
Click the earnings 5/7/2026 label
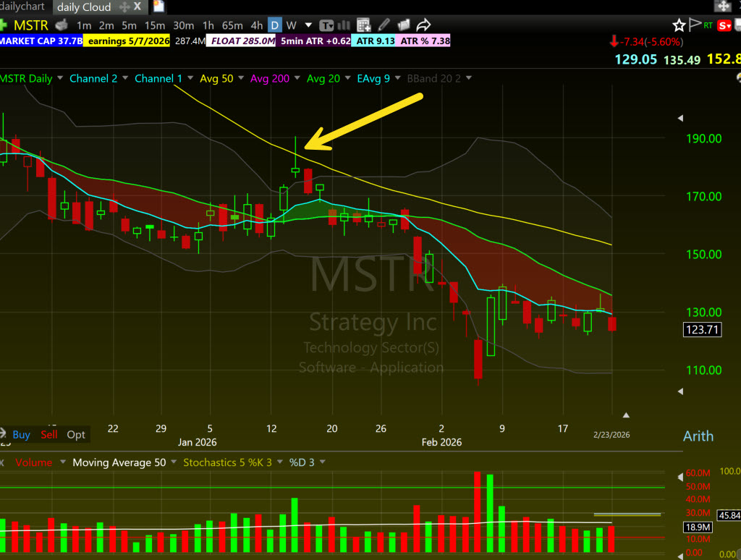[x=128, y=41]
